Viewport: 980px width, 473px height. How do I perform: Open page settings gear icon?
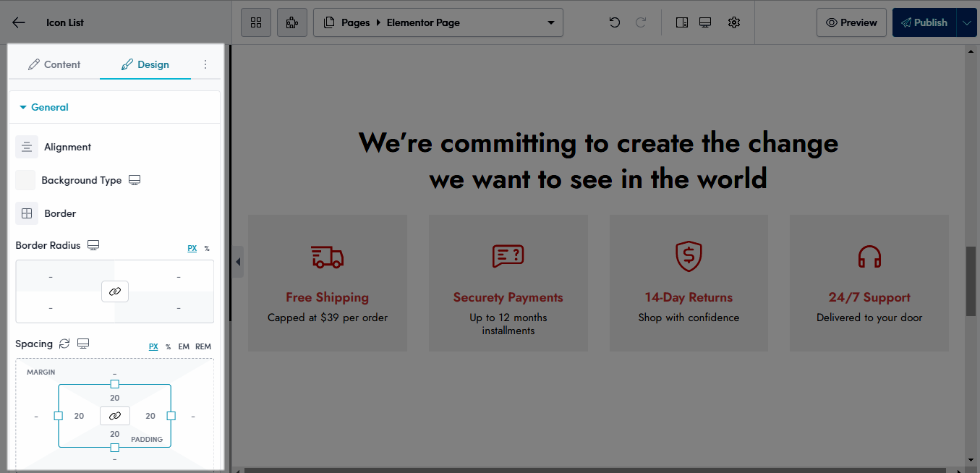(734, 22)
